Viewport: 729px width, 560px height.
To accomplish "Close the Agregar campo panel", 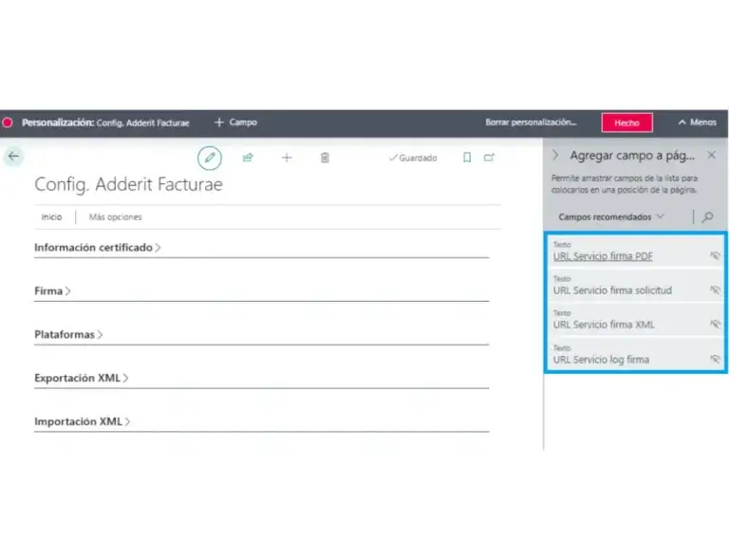I will coord(711,155).
